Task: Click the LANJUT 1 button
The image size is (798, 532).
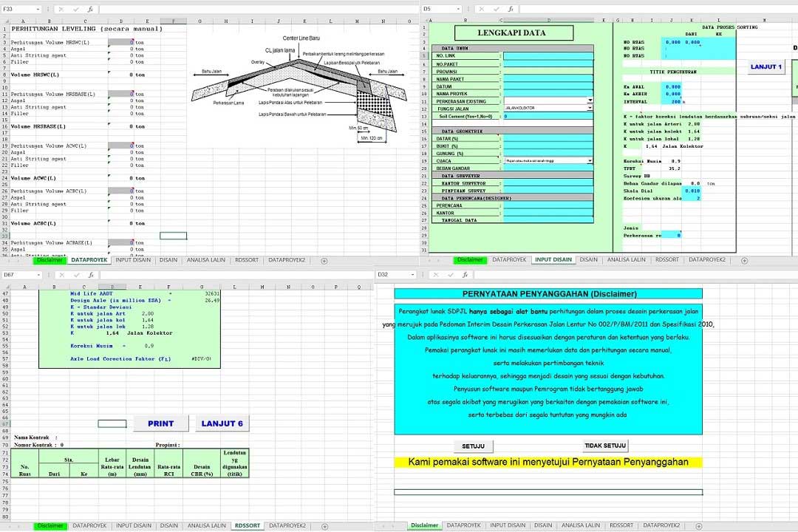Action: pos(766,66)
